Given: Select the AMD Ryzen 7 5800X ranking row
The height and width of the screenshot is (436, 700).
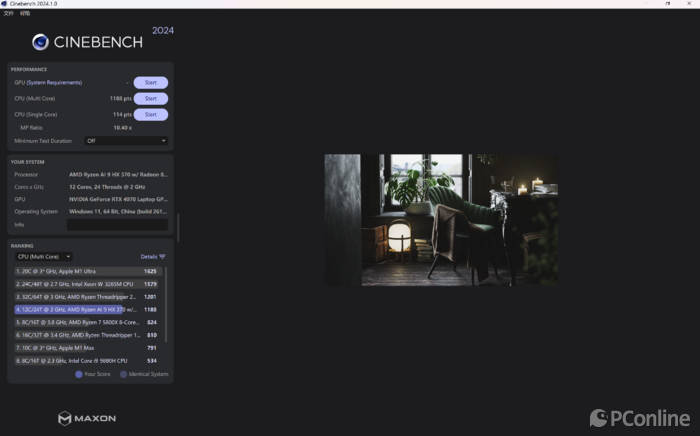Looking at the screenshot, I should pyautogui.click(x=87, y=322).
